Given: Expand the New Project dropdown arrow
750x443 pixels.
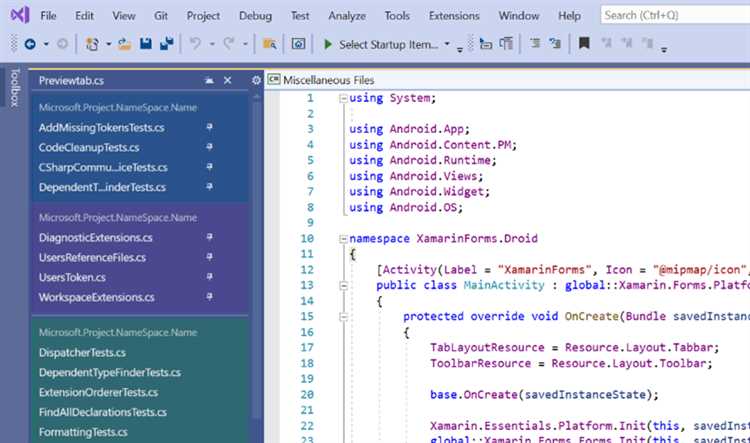Looking at the screenshot, I should click(x=109, y=44).
